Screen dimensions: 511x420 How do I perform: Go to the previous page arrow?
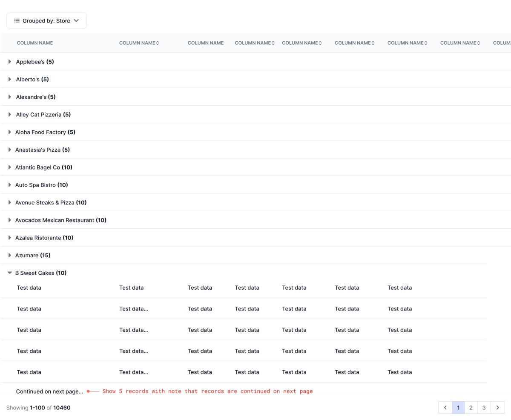(445, 408)
